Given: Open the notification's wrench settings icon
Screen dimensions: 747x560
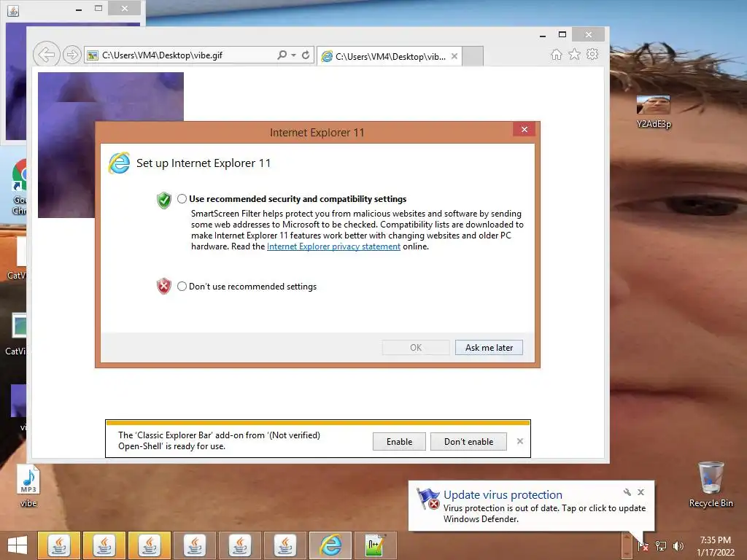Looking at the screenshot, I should [x=627, y=492].
